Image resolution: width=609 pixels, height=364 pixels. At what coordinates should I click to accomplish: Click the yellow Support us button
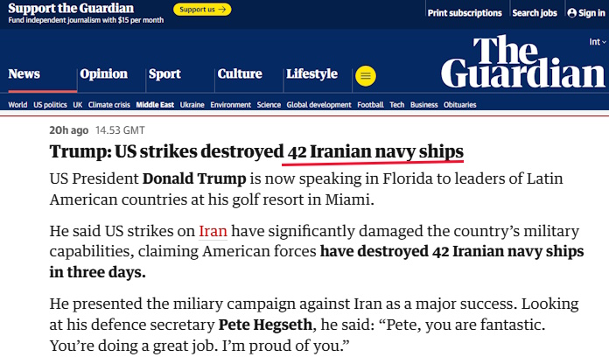point(202,10)
